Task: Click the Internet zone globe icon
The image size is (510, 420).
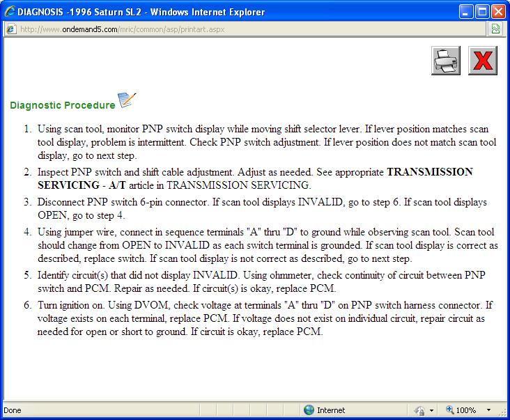Action: click(309, 410)
